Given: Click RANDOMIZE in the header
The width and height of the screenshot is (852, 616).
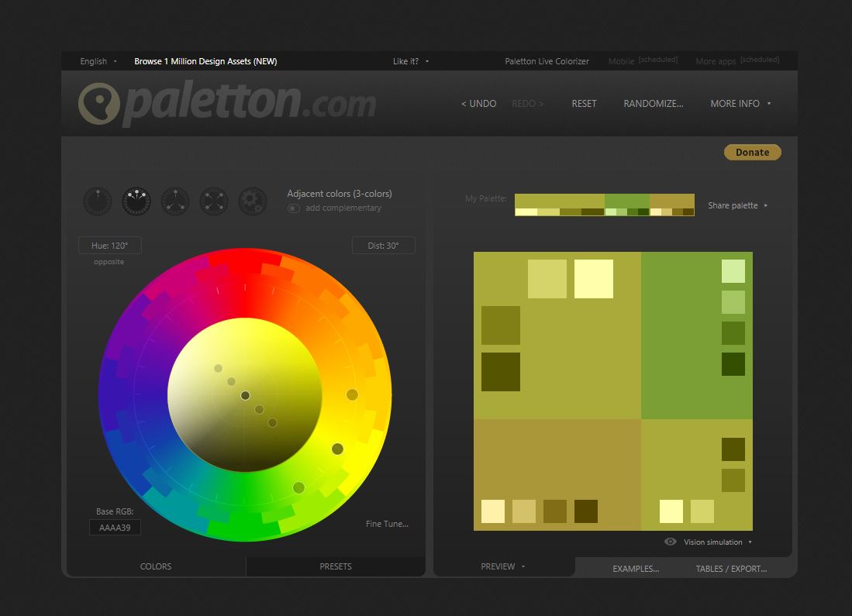Looking at the screenshot, I should [653, 103].
